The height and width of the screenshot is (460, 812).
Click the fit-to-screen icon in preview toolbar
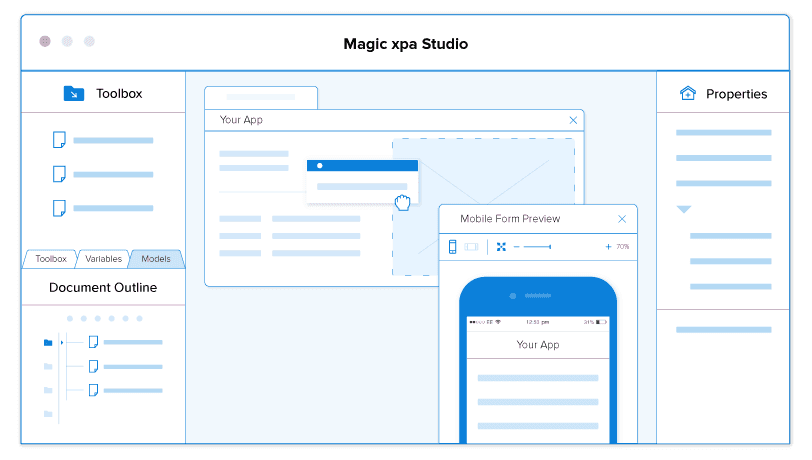click(501, 247)
